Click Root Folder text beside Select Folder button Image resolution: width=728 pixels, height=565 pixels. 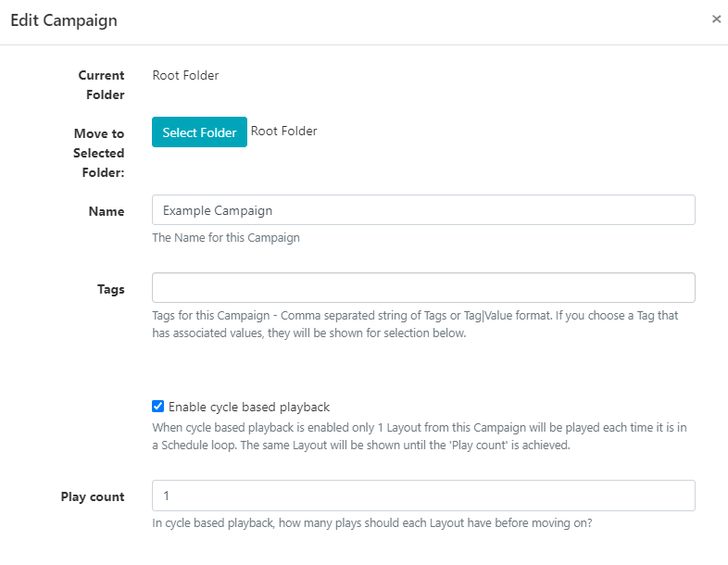pyautogui.click(x=283, y=132)
